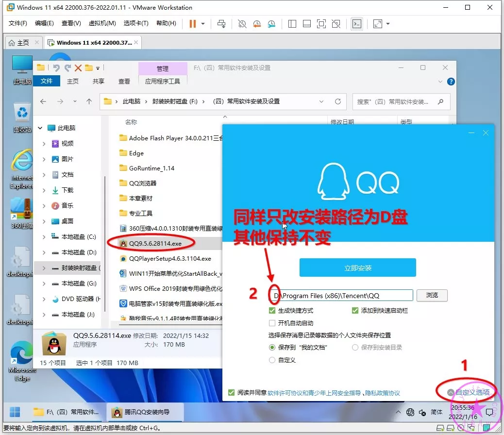Screen dimensions: 504x435
Task: Open the VMware 虚拟机(M) menu
Action: (x=102, y=23)
